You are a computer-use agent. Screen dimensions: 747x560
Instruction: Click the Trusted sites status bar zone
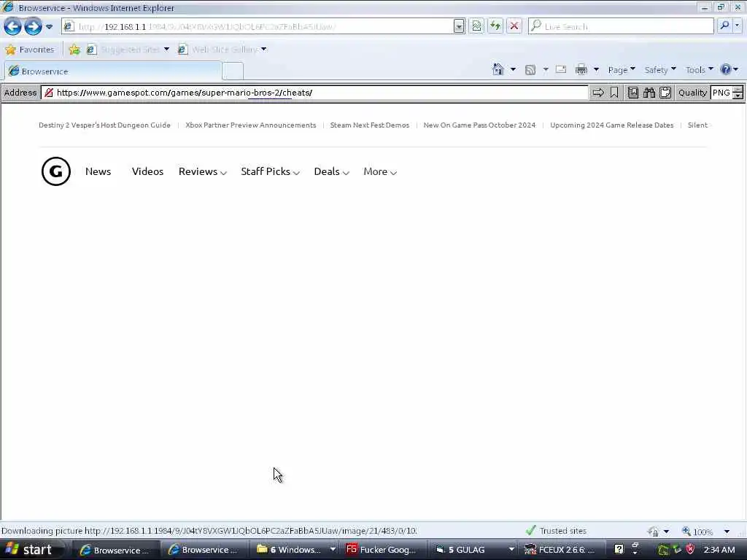click(556, 531)
